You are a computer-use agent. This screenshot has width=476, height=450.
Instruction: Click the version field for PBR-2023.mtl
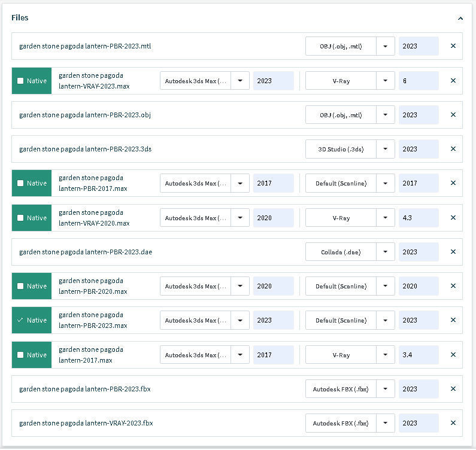pos(419,46)
